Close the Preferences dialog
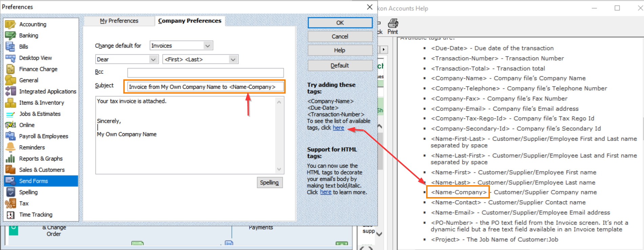 (370, 7)
